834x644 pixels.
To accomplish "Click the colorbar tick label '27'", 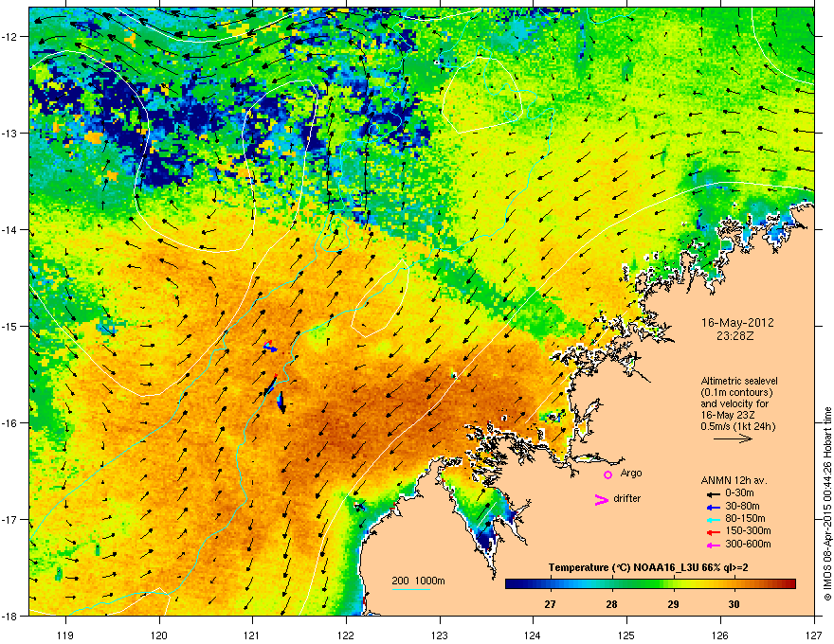I will 550,604.
